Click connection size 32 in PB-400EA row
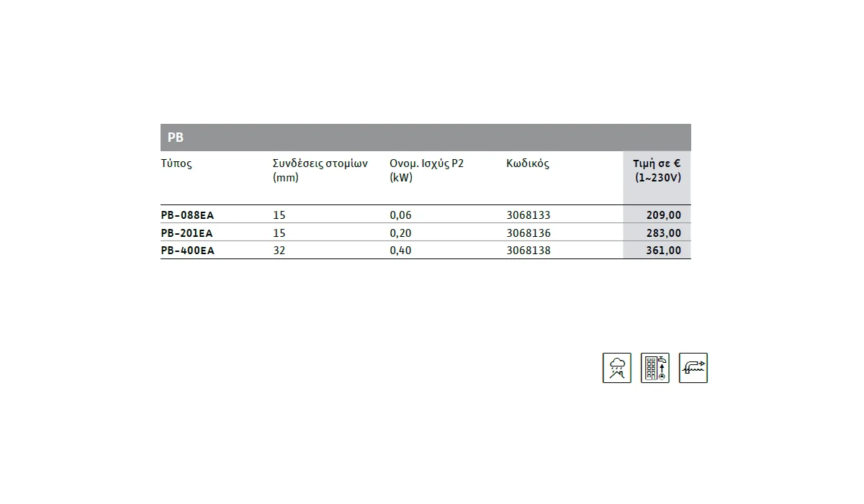864x504 pixels. coord(279,251)
